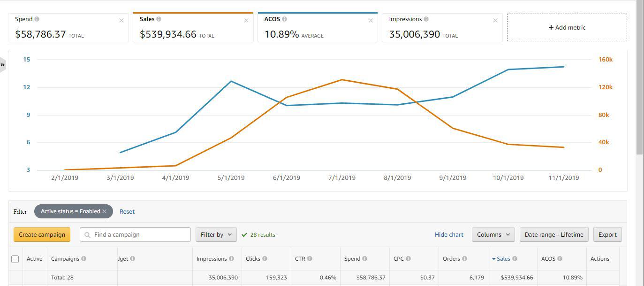Click the Create campaign button
The height and width of the screenshot is (286, 644).
[x=42, y=234]
